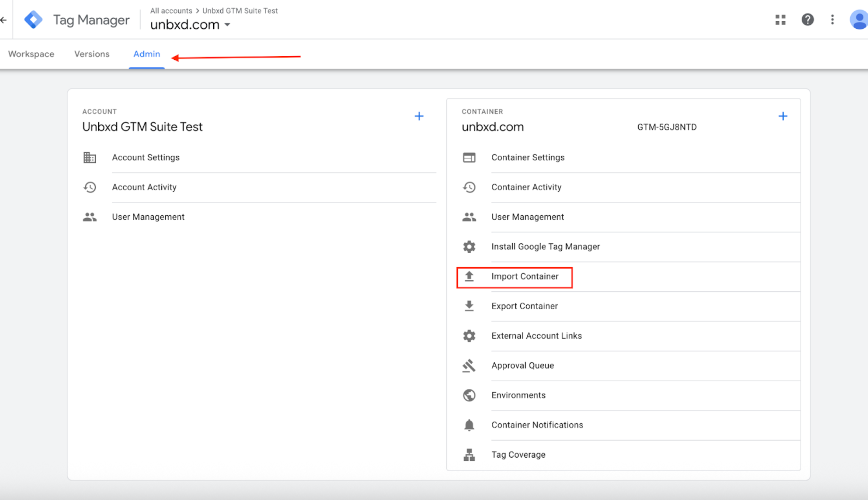The height and width of the screenshot is (500, 868).
Task: Click the Approval Queue gavel icon
Action: [x=469, y=366]
